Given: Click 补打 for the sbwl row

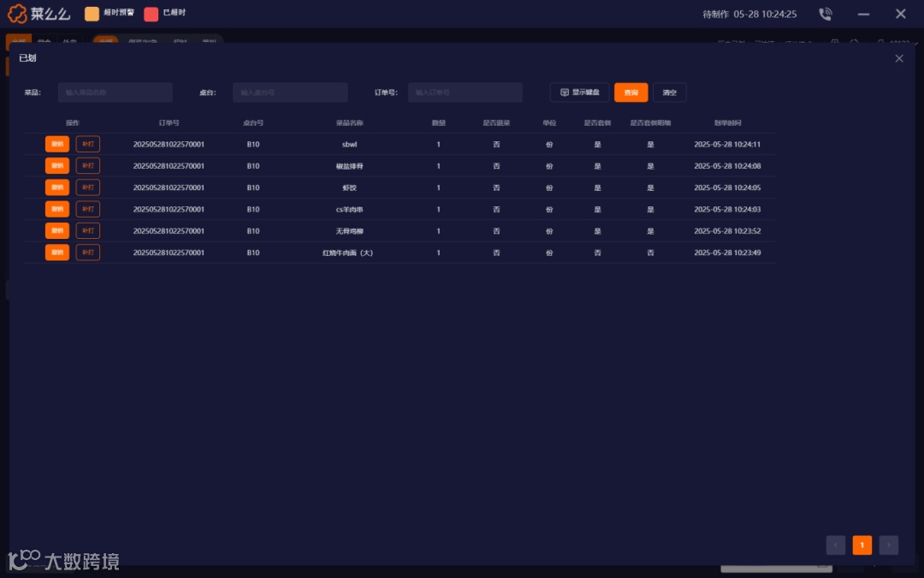Looking at the screenshot, I should point(88,145).
